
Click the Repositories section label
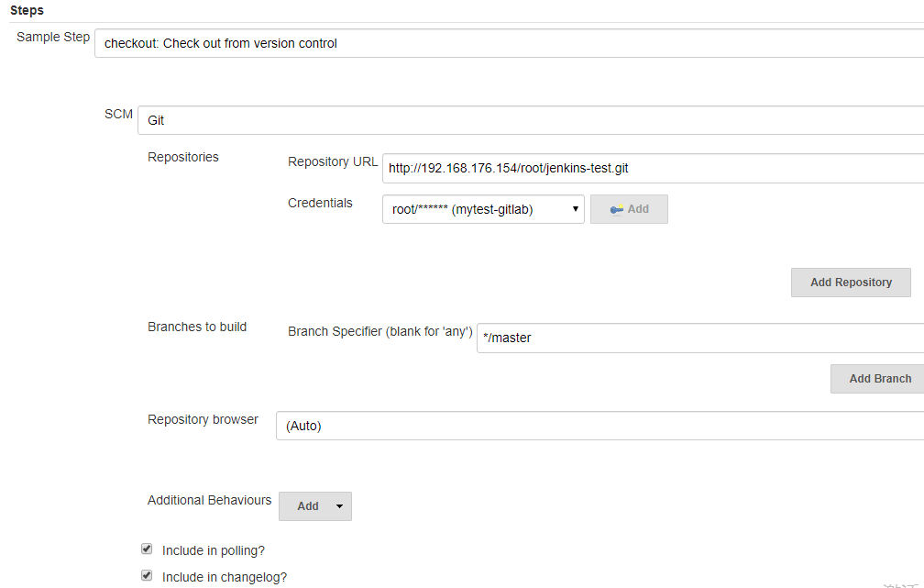click(183, 157)
